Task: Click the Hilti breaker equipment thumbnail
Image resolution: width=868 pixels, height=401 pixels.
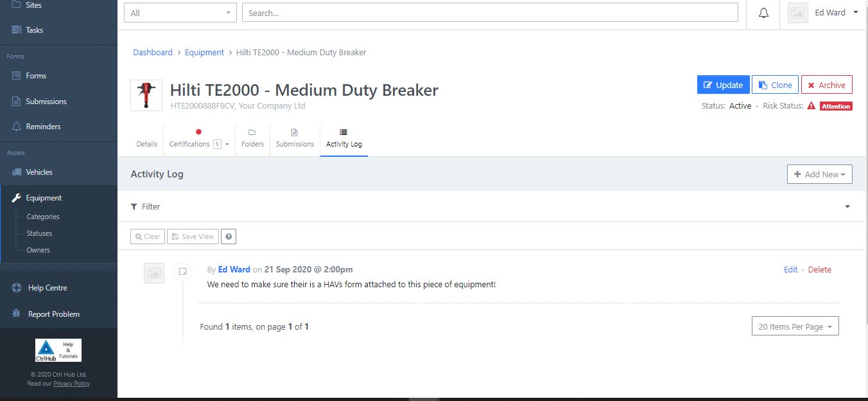Action: click(x=146, y=95)
